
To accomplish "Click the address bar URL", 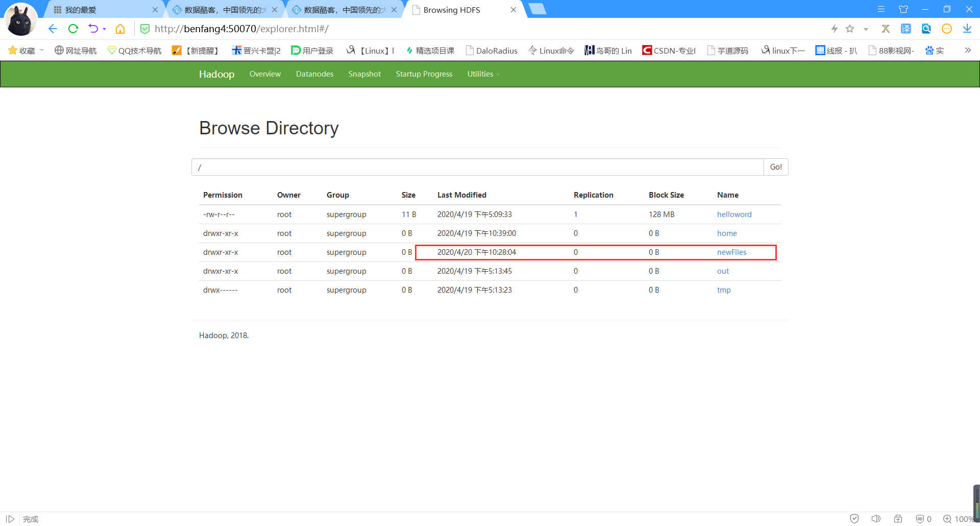I will pyautogui.click(x=241, y=29).
